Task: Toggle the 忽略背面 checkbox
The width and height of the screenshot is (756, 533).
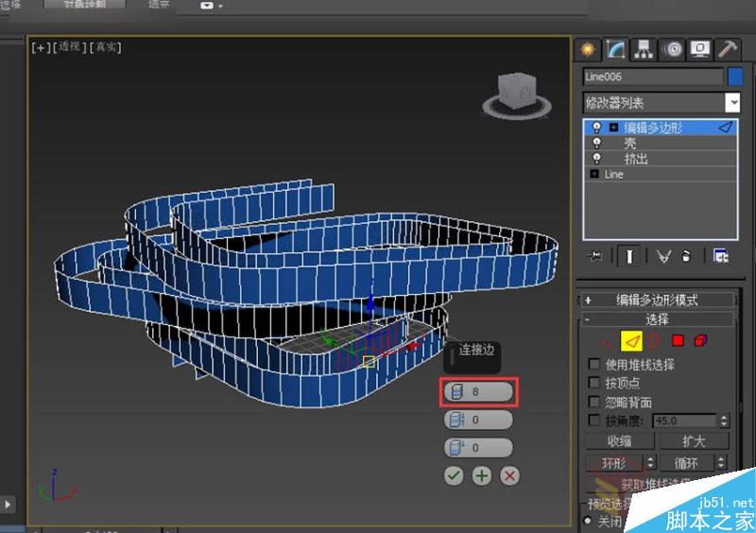Action: [x=594, y=402]
